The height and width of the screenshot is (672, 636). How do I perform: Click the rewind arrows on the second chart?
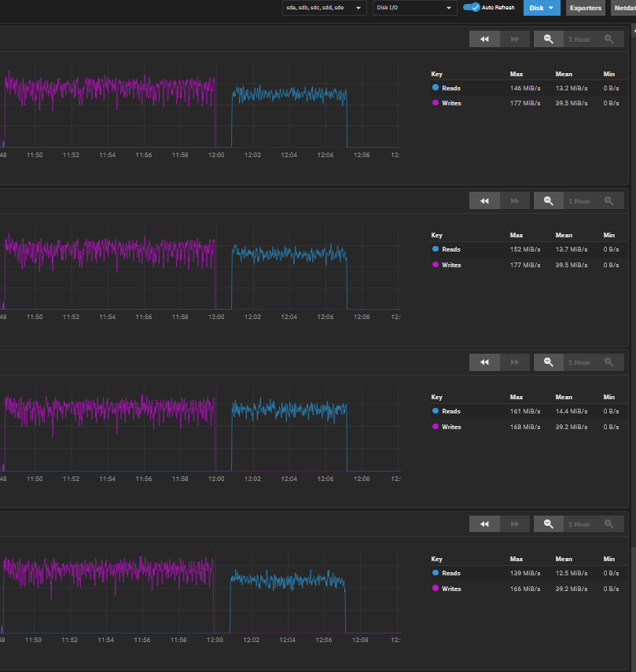484,201
